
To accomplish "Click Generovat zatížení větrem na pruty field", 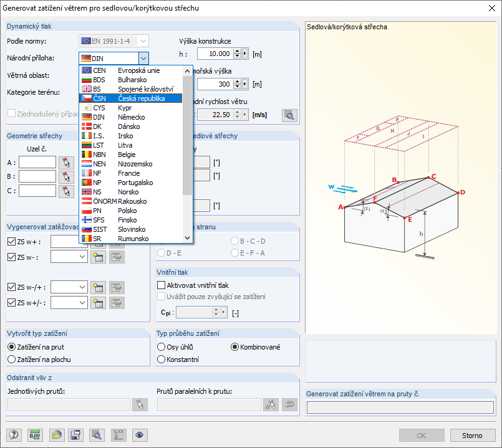I will [x=400, y=407].
